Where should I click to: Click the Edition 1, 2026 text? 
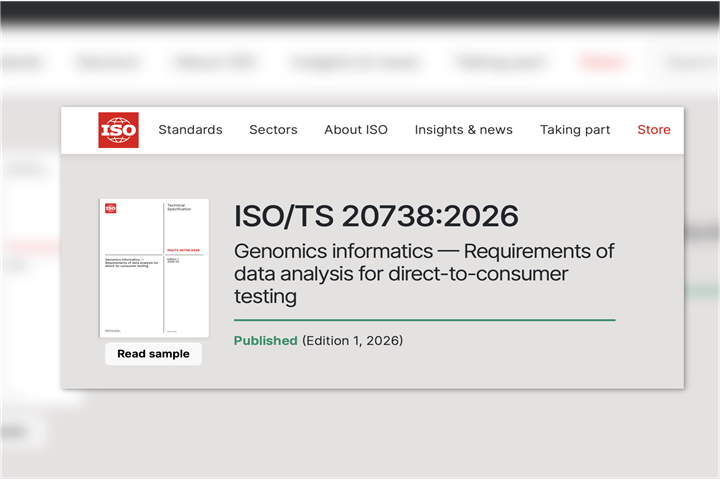352,341
